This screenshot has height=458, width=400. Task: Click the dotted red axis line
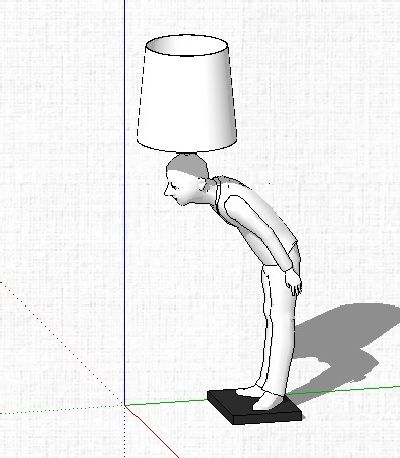click(62, 343)
